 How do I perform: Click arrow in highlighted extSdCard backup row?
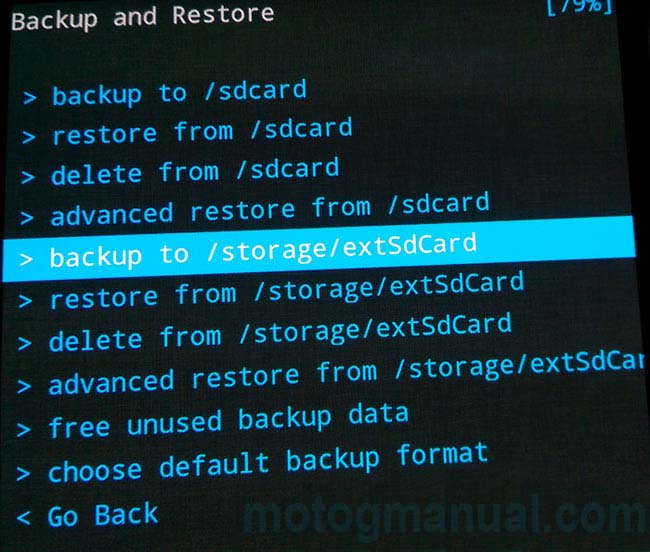click(26, 260)
